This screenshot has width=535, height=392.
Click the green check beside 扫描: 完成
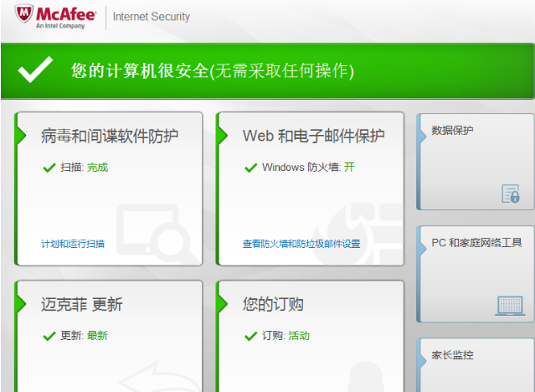coord(49,168)
